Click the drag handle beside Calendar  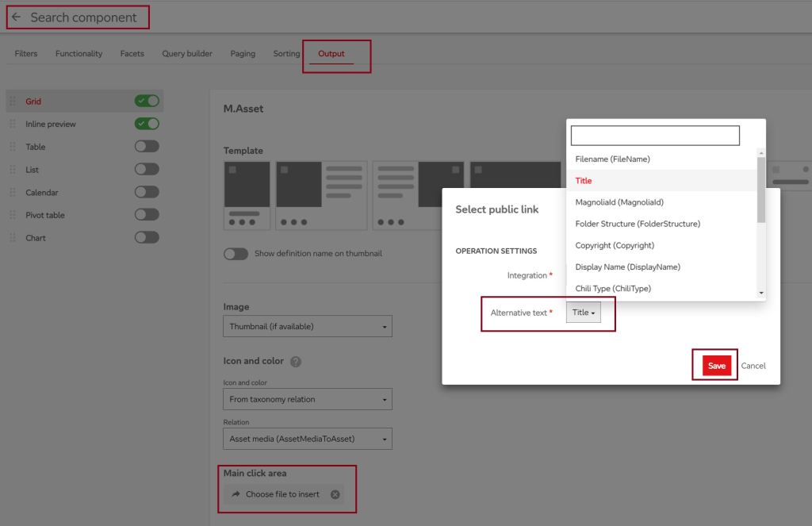(x=12, y=193)
